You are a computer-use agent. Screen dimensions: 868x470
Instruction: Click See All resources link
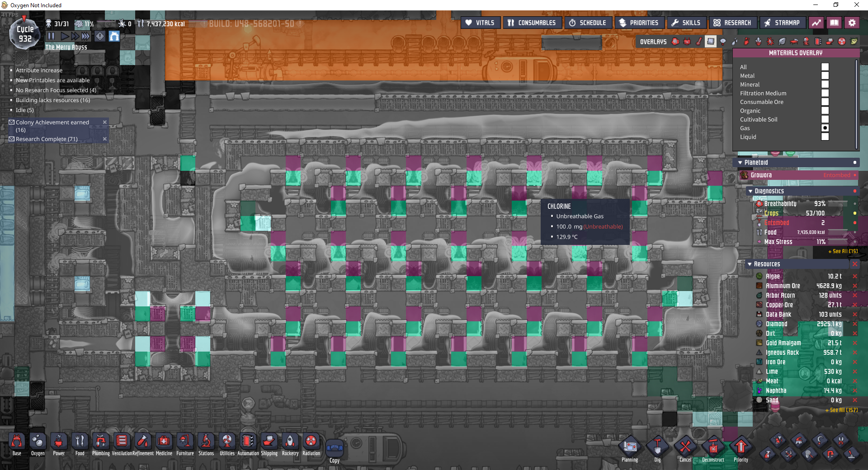[x=841, y=410]
